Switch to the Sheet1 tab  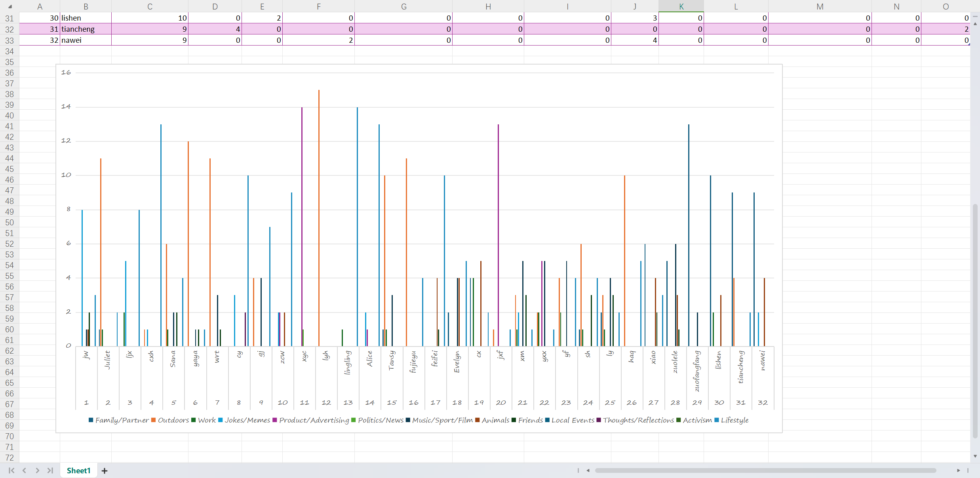click(78, 470)
